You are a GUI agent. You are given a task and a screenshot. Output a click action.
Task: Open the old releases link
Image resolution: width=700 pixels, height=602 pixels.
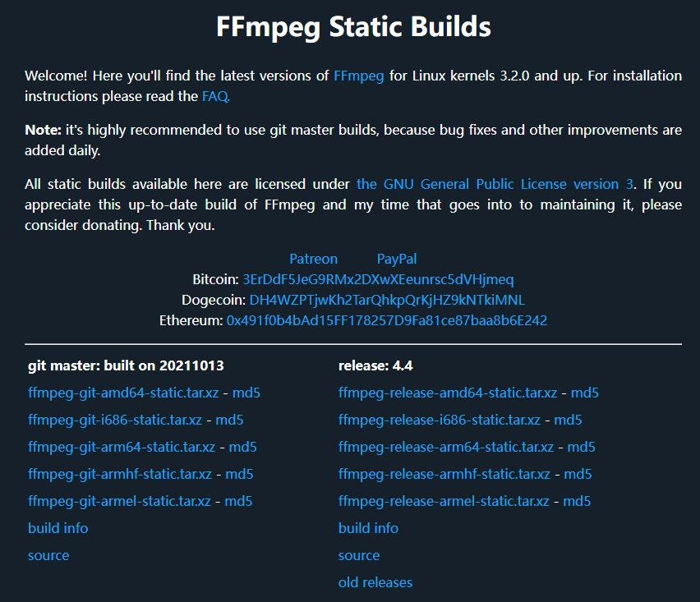[x=375, y=582]
